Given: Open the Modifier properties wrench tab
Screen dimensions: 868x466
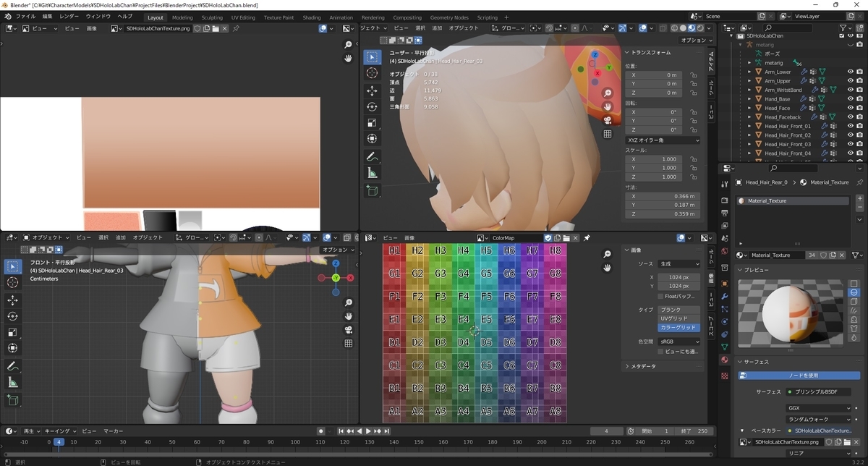Looking at the screenshot, I should [x=725, y=297].
